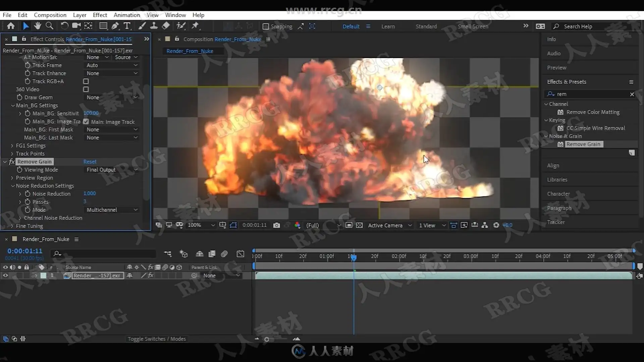Hide the Render EXR layer using eye

click(x=5, y=276)
